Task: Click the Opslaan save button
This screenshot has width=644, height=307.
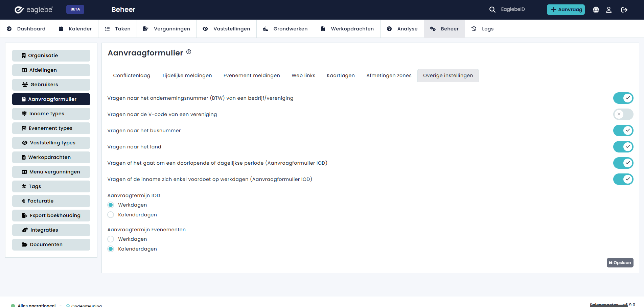Action: [x=620, y=263]
